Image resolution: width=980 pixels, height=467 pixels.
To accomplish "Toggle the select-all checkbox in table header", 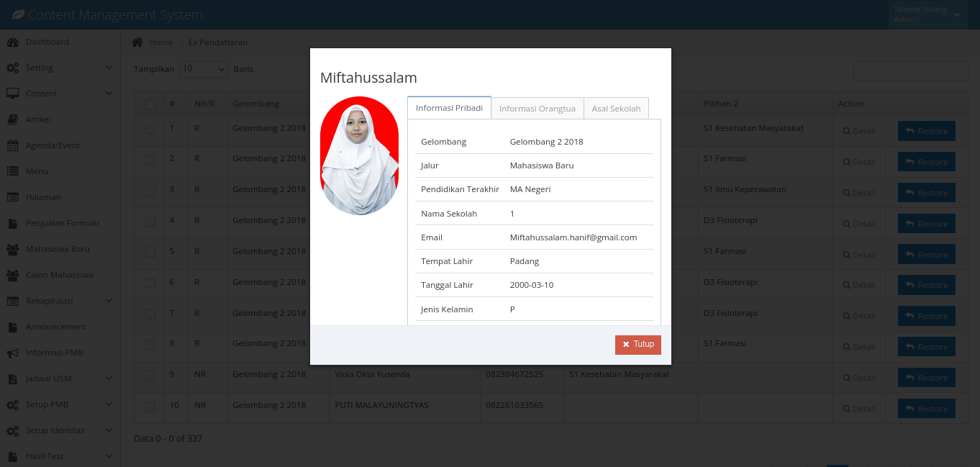I will click(x=150, y=104).
